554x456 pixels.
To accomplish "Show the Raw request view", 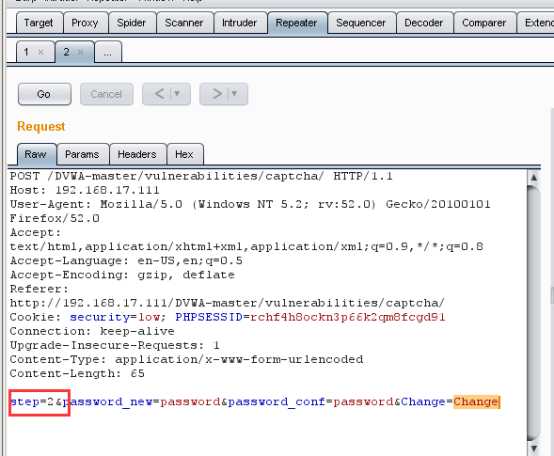I will click(x=36, y=154).
